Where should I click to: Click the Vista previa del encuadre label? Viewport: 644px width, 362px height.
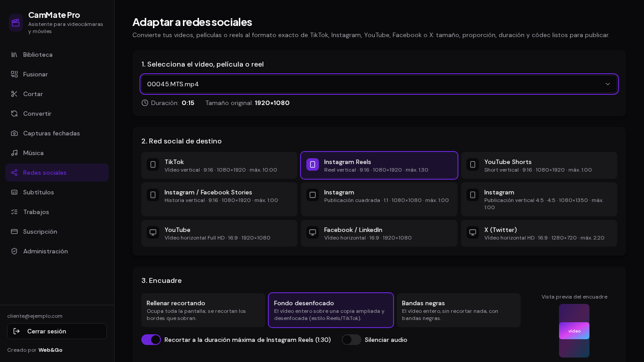pyautogui.click(x=574, y=297)
